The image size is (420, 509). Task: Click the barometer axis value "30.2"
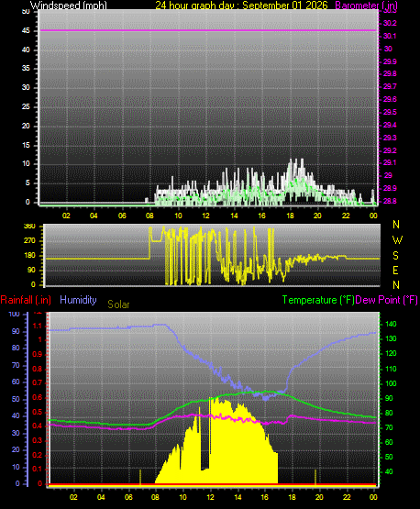click(390, 23)
